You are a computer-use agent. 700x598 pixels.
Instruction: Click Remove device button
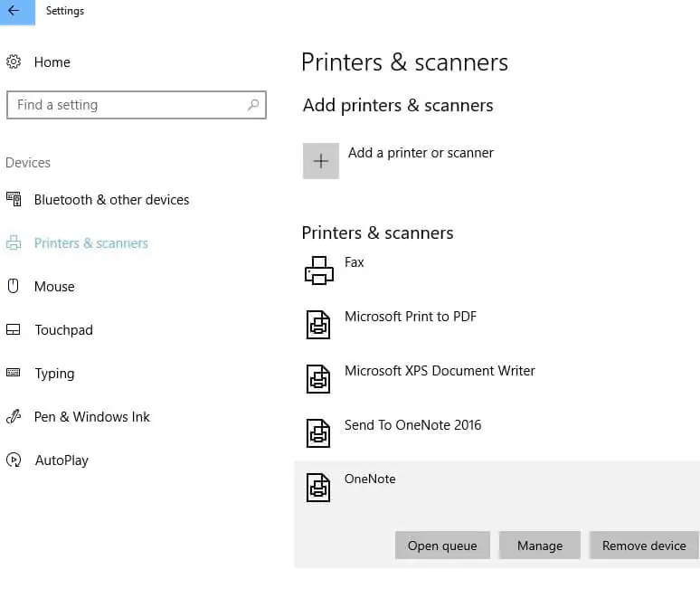click(x=644, y=546)
